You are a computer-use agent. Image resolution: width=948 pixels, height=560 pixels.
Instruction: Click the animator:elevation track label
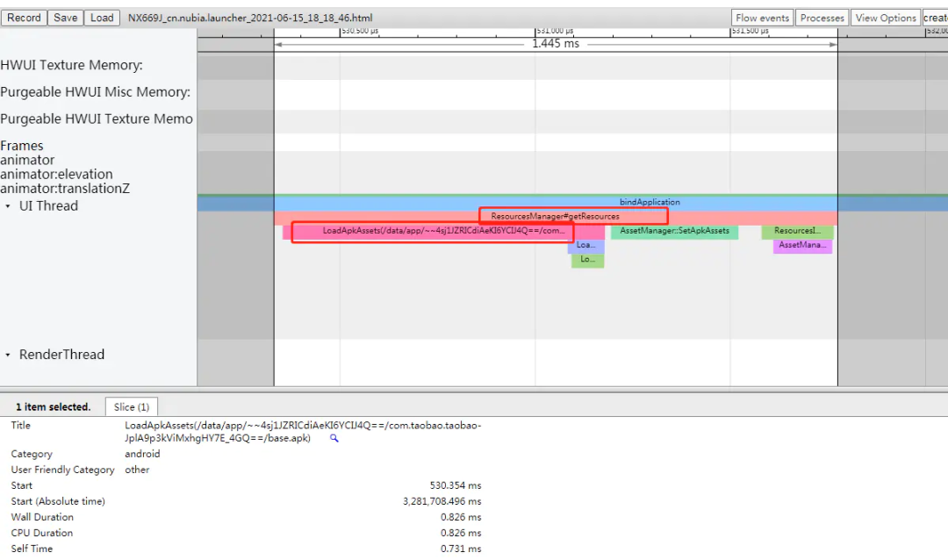tap(56, 174)
